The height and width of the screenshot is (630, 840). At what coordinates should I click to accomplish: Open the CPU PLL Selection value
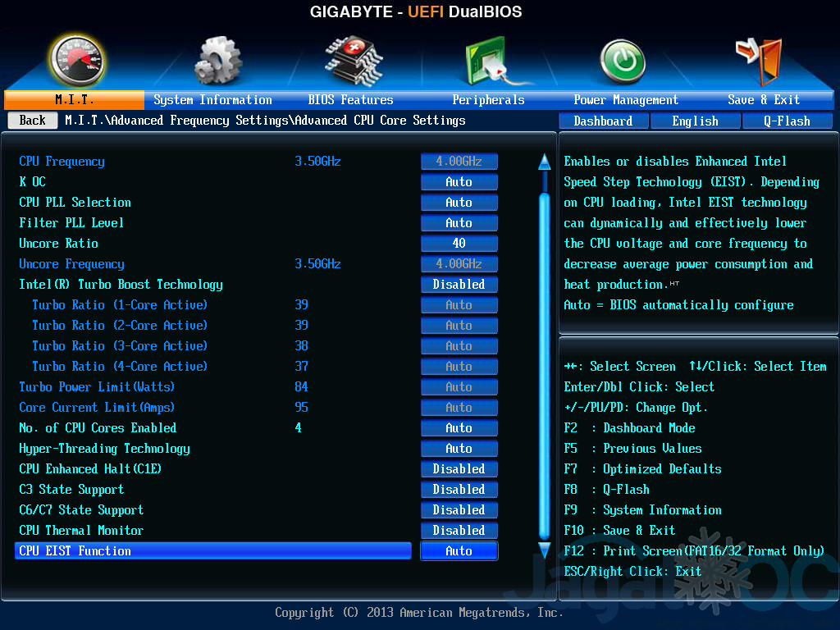point(459,203)
